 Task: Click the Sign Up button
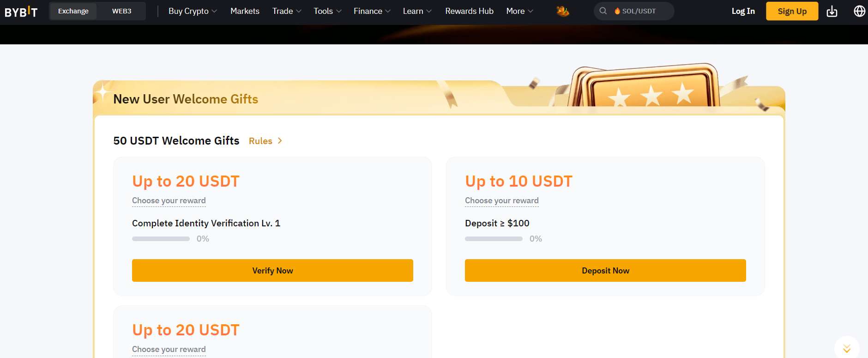[x=792, y=11]
